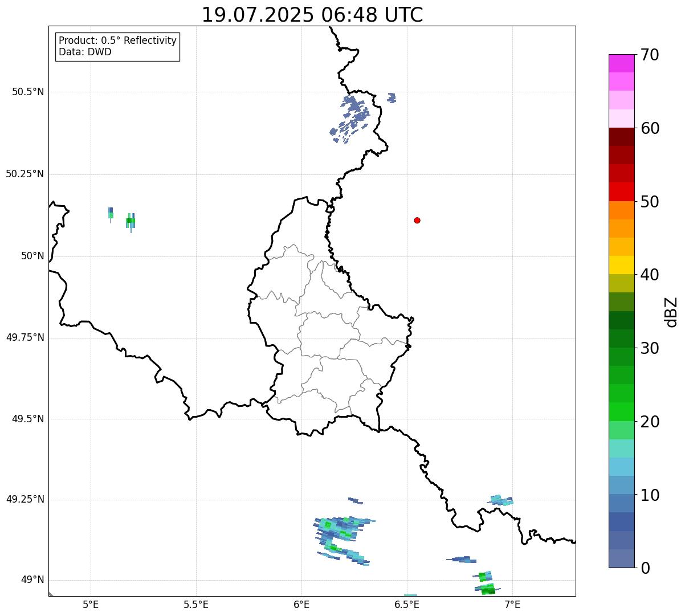Click the small green echo near 5.2°E

(x=131, y=222)
